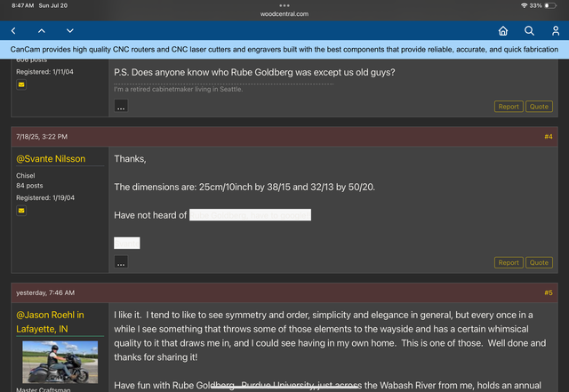Viewport: 569px width, 392px height.
Task: Tap the home indicator bar at bottom
Action: [284, 387]
